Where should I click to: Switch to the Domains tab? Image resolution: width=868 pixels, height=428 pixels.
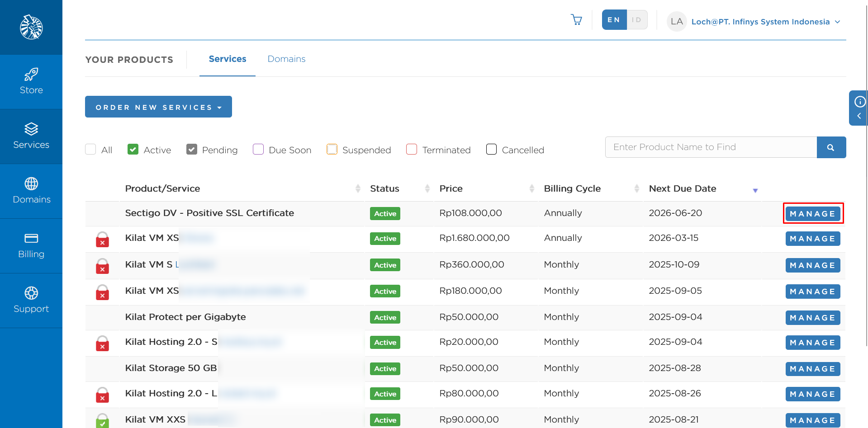coord(286,59)
